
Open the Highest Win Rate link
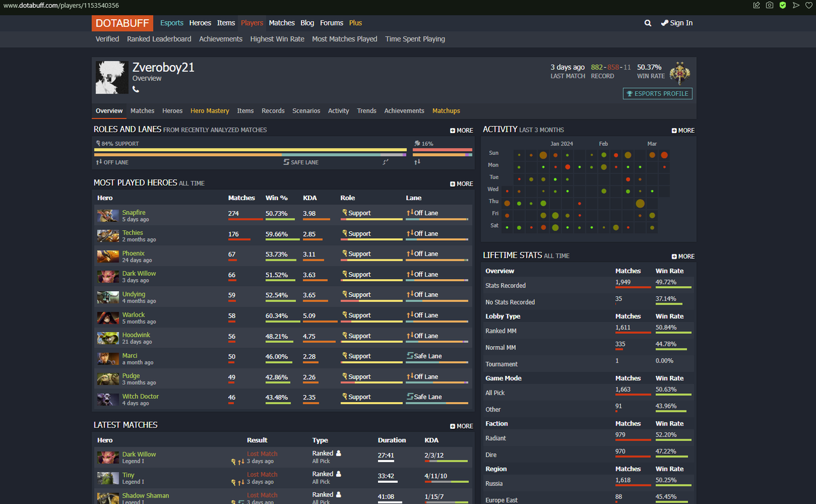click(277, 39)
